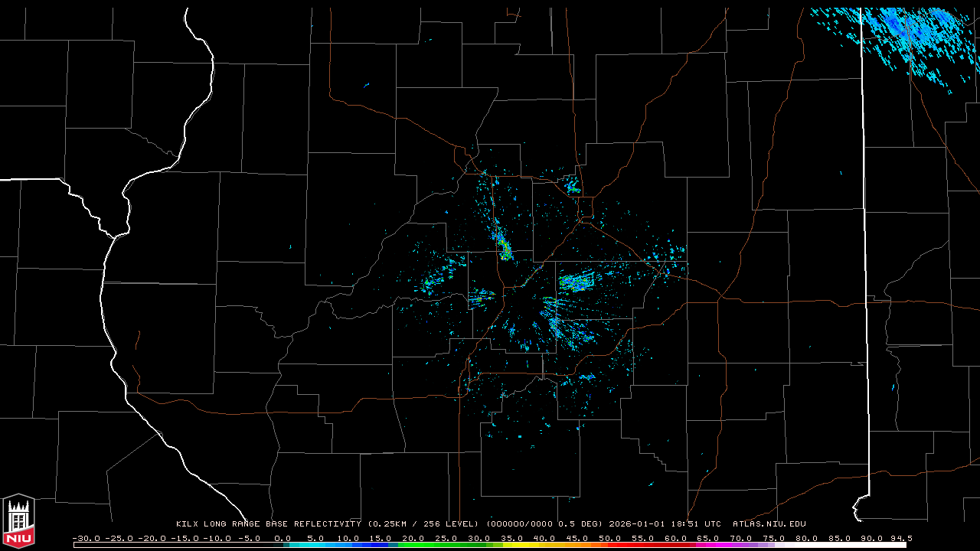This screenshot has width=980, height=551.
Task: Pick the magenta band on the reflectivity scale
Action: coord(720,545)
